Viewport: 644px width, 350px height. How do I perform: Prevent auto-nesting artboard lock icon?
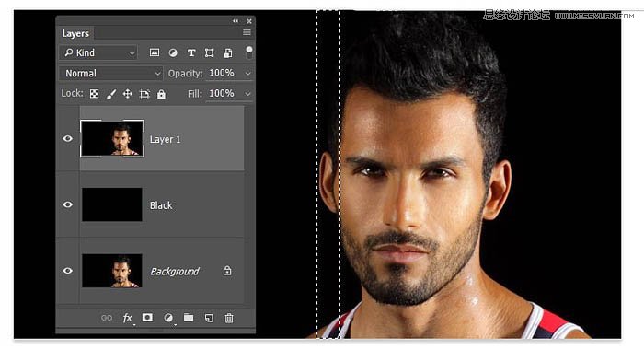point(144,94)
